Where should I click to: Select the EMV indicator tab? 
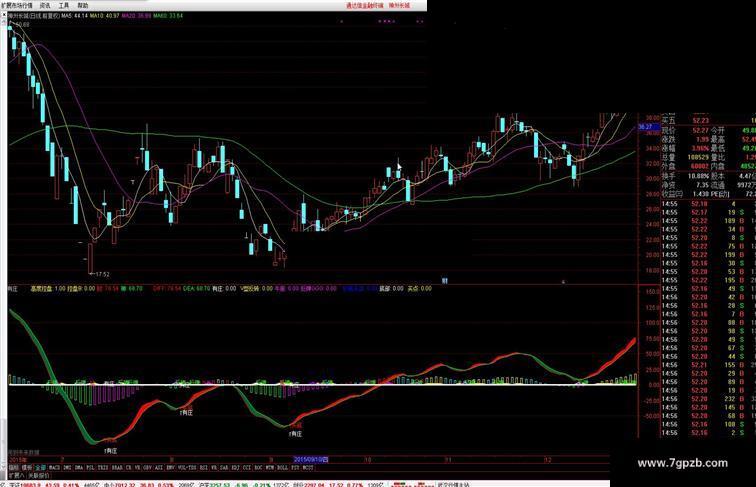click(171, 468)
